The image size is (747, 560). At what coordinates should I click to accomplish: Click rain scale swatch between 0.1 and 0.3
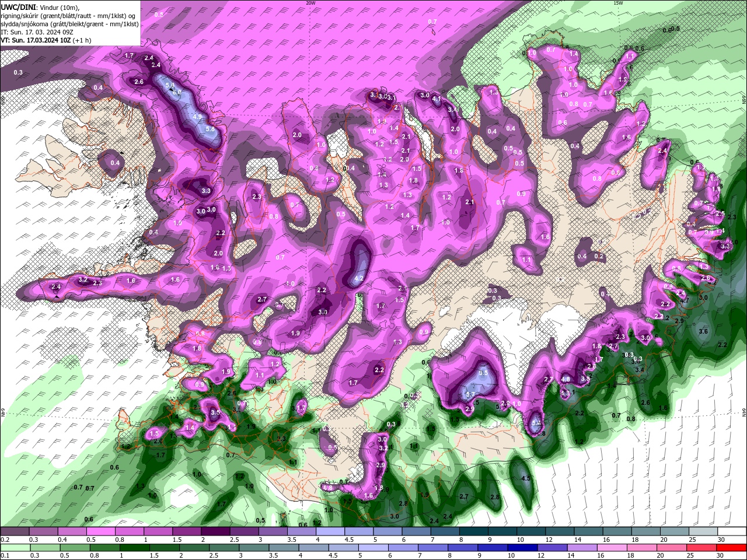tap(15, 548)
